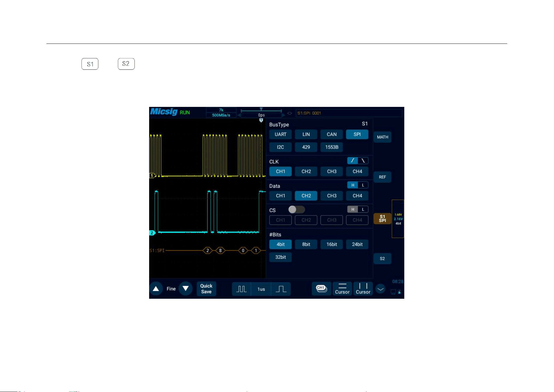554x392 pixels.
Task: Set CS polarity to L
Action: click(x=363, y=209)
